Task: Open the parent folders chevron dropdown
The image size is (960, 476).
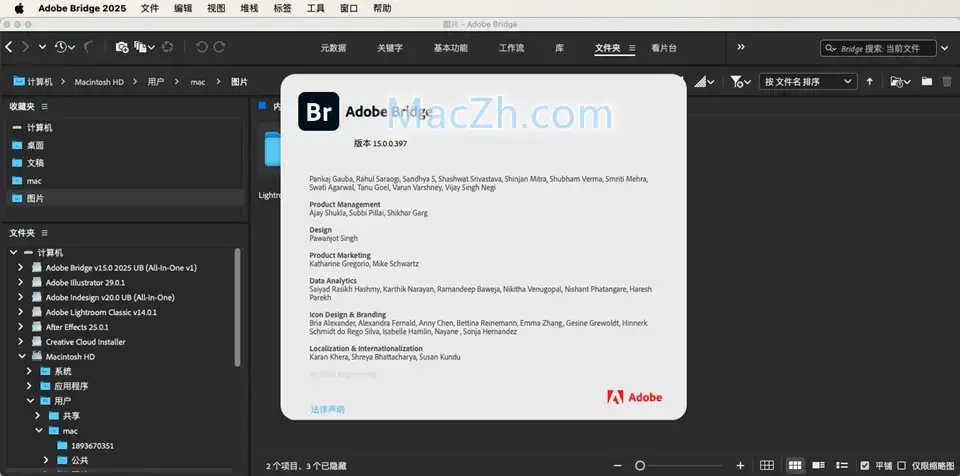Action: 42,47
